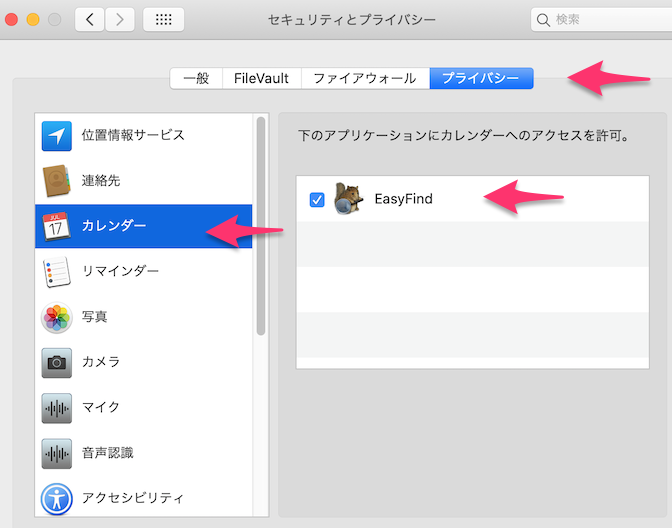The width and height of the screenshot is (672, 528).
Task: Click the Contacts (連絡先) book icon
Action: pos(57,181)
